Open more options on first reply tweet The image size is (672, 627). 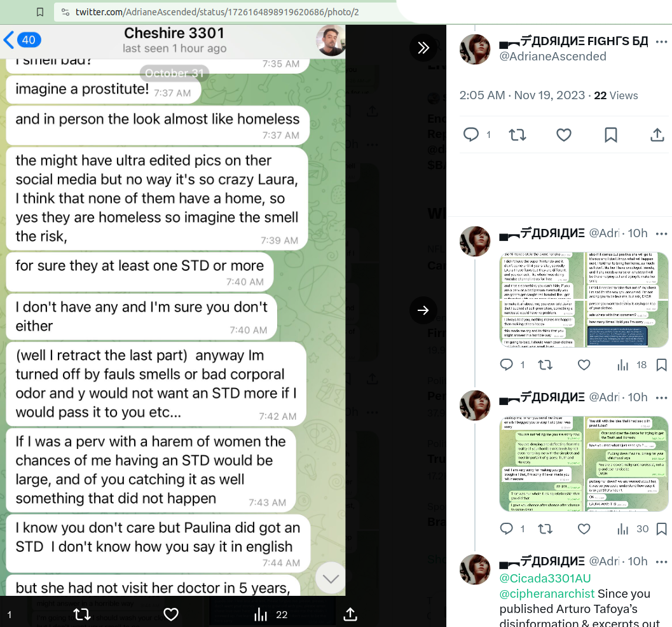click(661, 233)
